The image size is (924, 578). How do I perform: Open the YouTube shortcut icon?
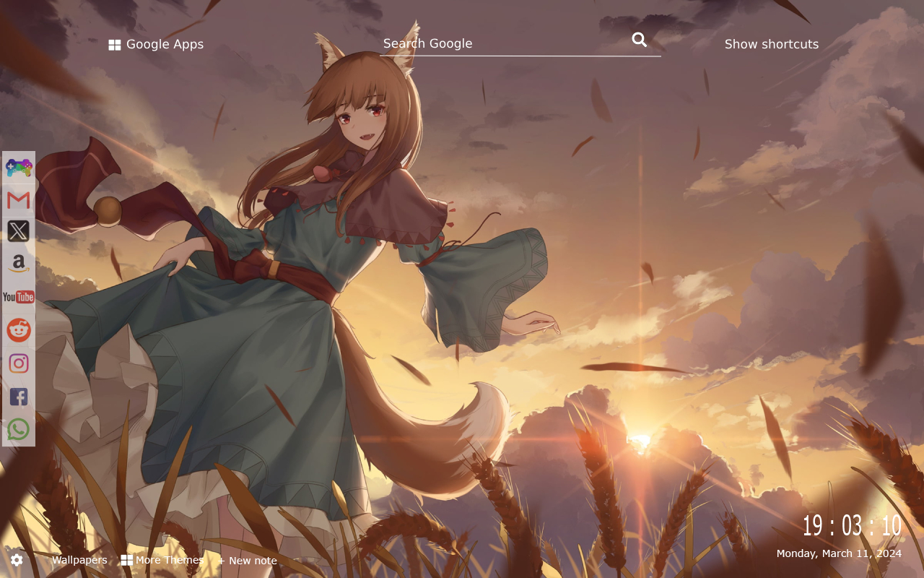19,297
